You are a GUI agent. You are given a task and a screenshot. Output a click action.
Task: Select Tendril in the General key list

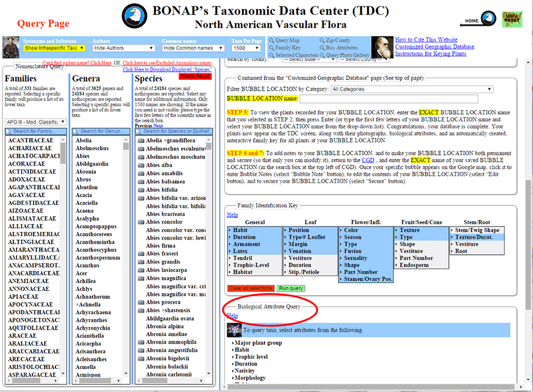pyautogui.click(x=242, y=258)
